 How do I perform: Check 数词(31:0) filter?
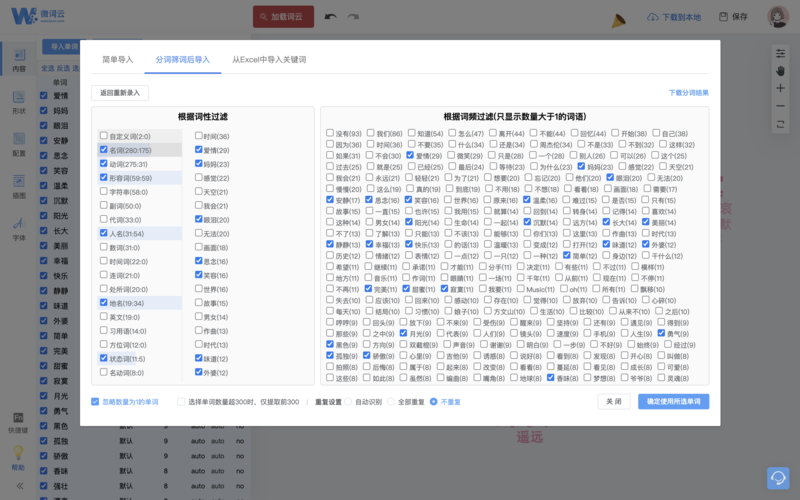pos(104,247)
